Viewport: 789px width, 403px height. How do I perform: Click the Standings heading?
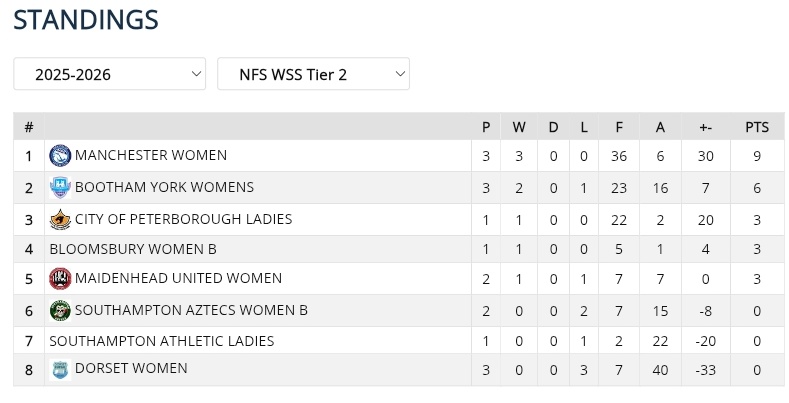click(x=86, y=20)
